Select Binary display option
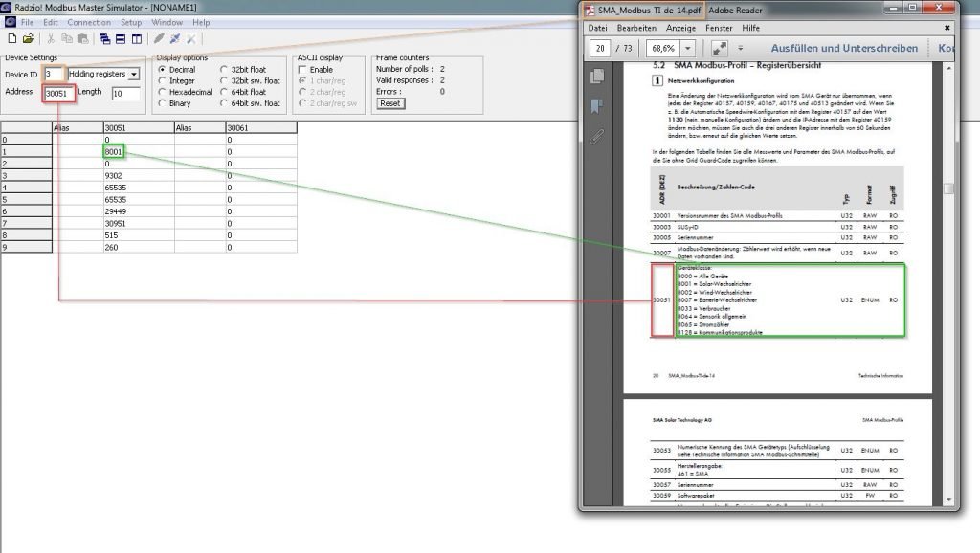980x553 pixels. coord(175,103)
